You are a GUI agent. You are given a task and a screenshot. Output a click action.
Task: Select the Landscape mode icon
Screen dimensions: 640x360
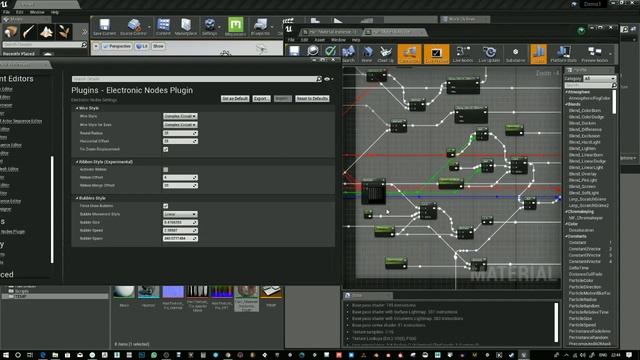(x=46, y=32)
